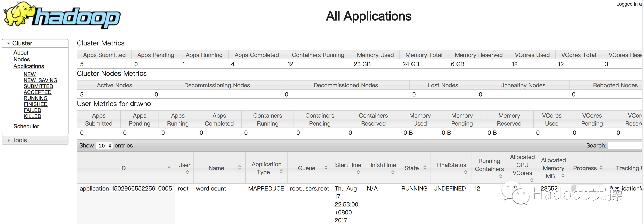
Task: Open application_1502966552259_0005 details
Action: pos(126,189)
